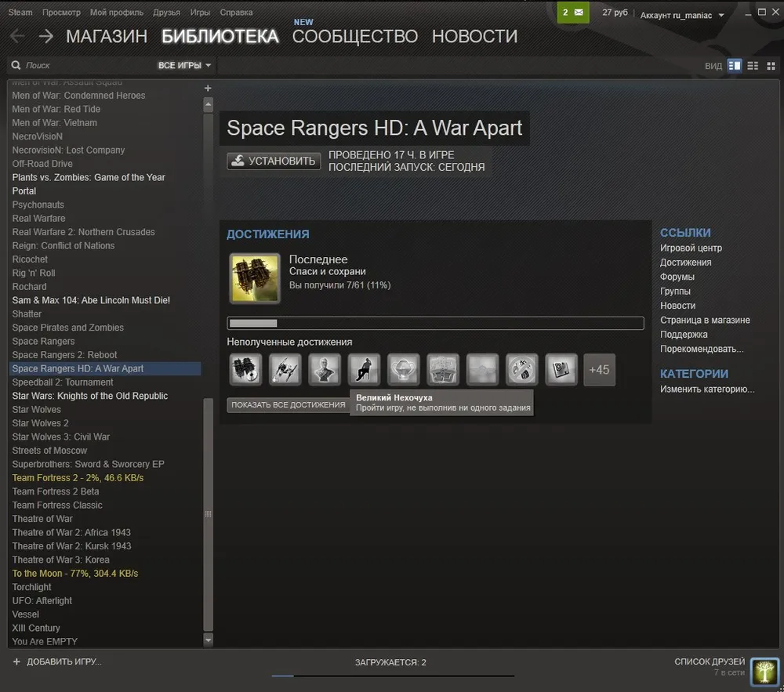Click the achievements progress bar
The image size is (784, 692).
point(435,323)
